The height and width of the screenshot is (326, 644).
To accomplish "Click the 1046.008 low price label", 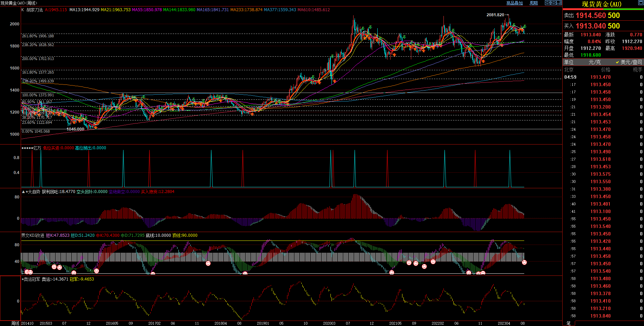I will [75, 129].
